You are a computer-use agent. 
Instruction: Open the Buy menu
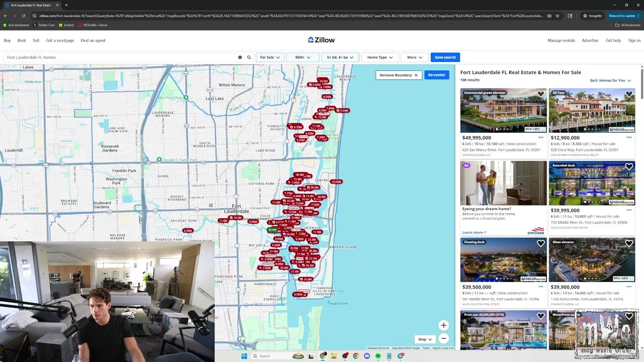[x=8, y=40]
